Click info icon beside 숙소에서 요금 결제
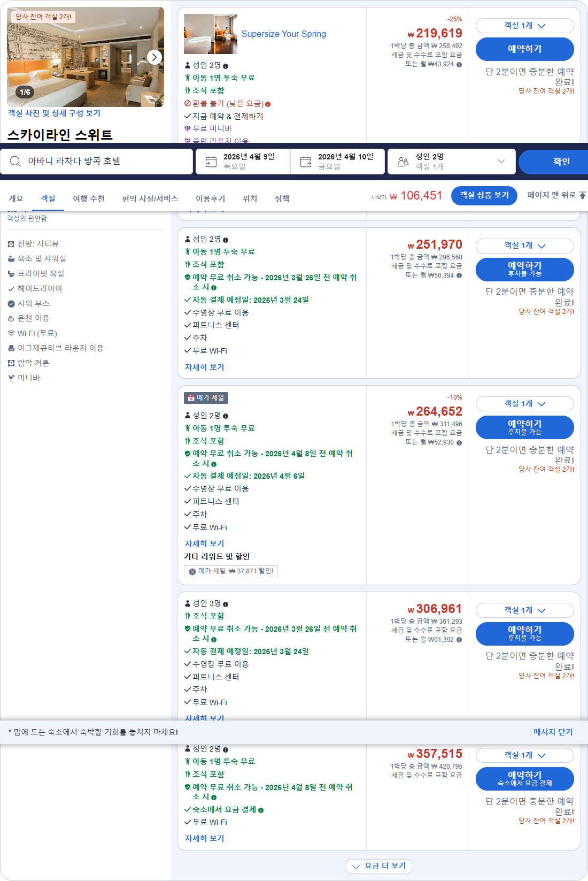This screenshot has width=588, height=881. tap(261, 810)
